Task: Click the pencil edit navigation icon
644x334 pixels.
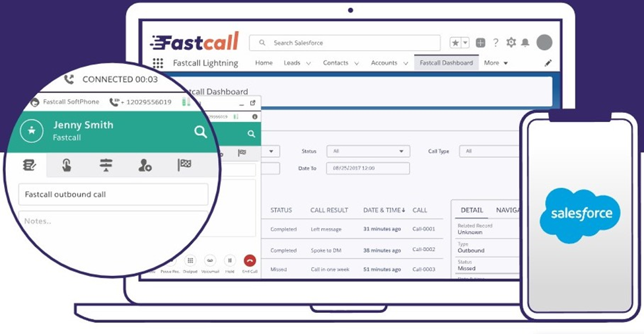Action: pos(548,63)
